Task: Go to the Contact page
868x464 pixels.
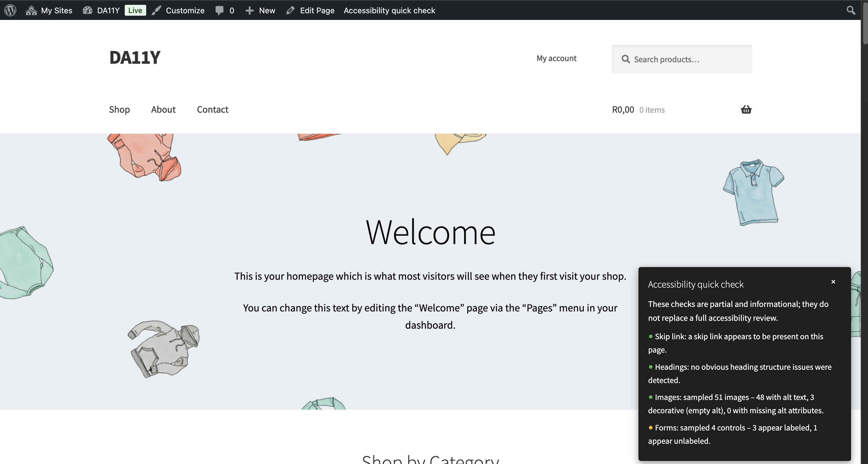Action: point(213,109)
